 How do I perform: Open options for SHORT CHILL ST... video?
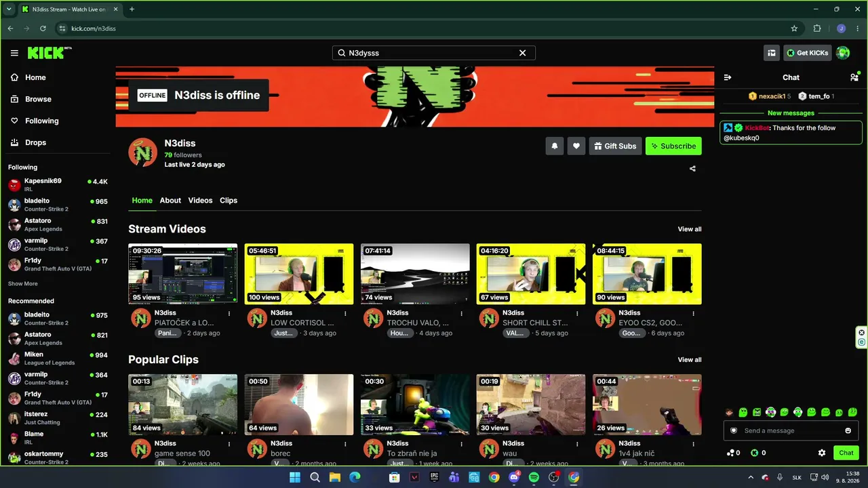pyautogui.click(x=577, y=313)
